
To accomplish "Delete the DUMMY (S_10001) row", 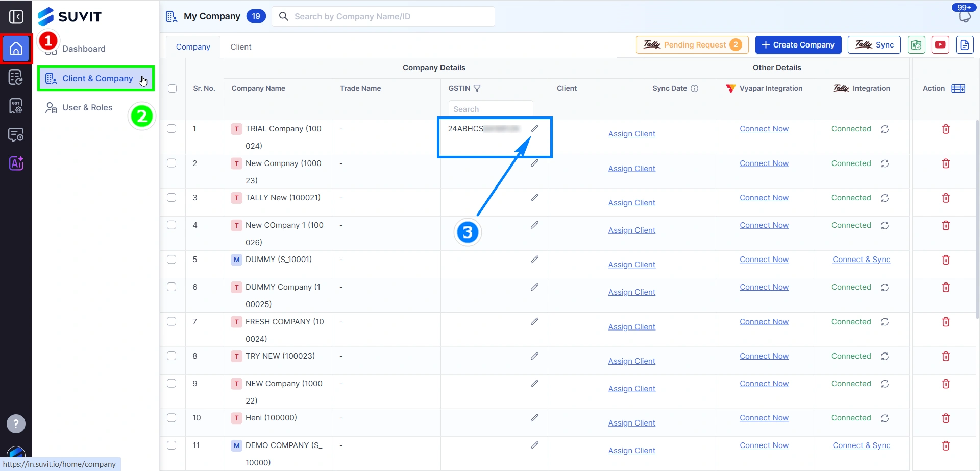I will 946,260.
